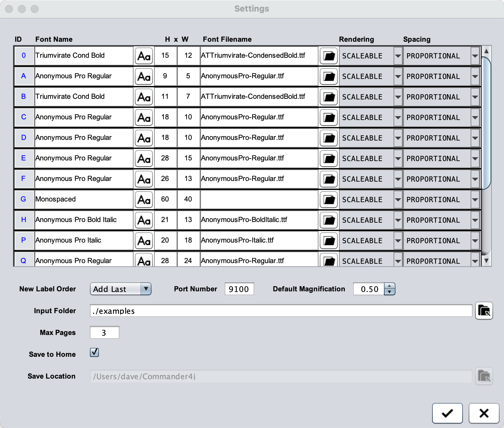Click the Port Number input field
Screen dimensions: 504x428
[x=239, y=289]
